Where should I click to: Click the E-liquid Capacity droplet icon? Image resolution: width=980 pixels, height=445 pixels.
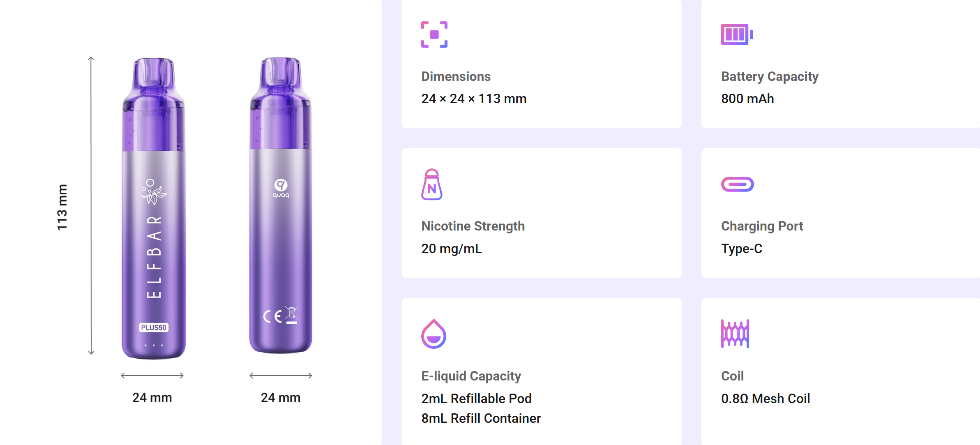434,334
